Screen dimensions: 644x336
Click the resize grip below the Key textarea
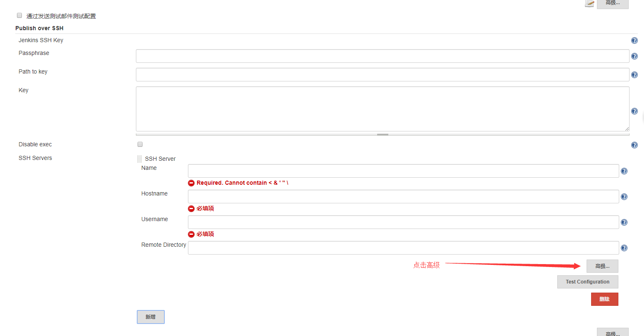point(383,134)
